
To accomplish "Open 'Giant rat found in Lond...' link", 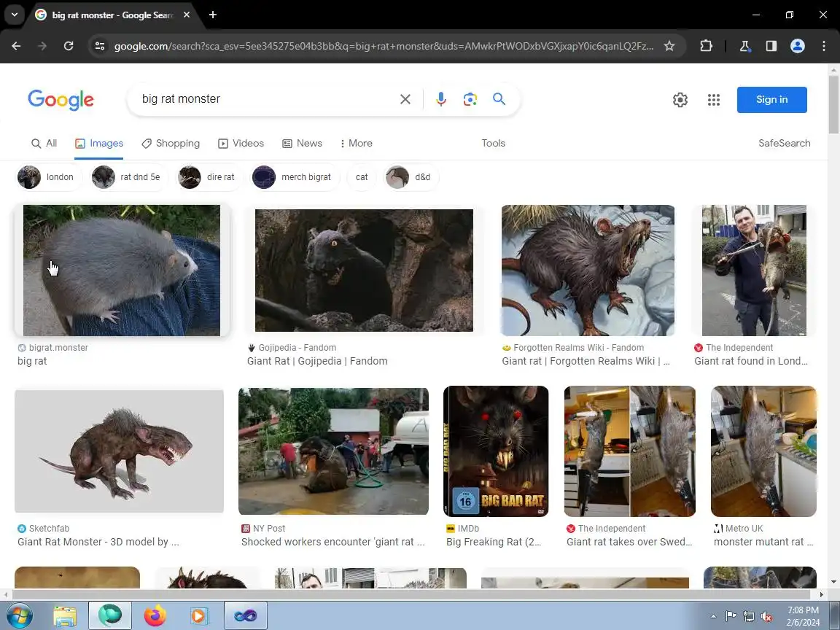I will click(x=751, y=361).
